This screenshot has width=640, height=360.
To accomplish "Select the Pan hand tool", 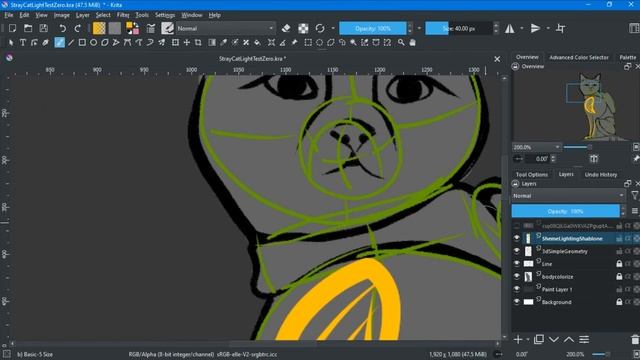I will [412, 42].
